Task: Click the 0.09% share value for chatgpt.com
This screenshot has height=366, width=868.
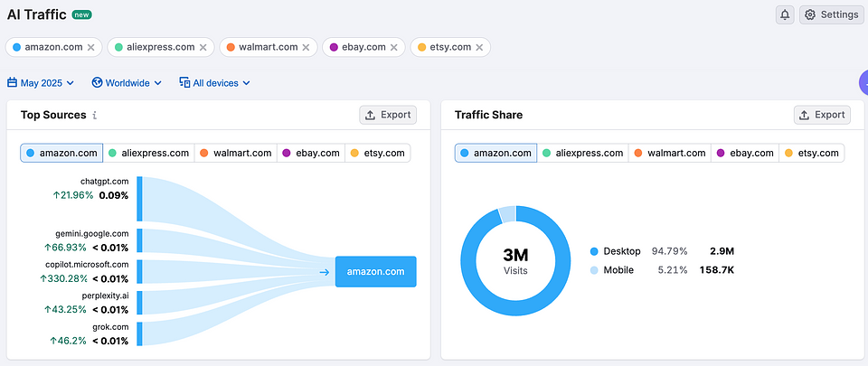Action: point(114,195)
